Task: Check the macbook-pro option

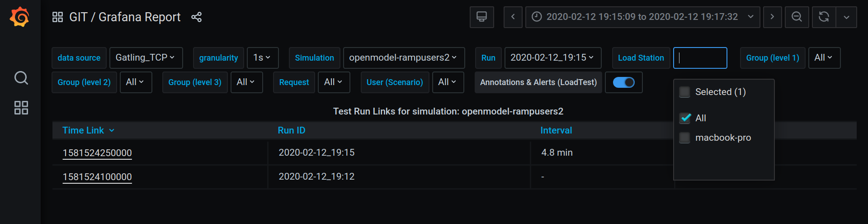Action: [x=685, y=138]
